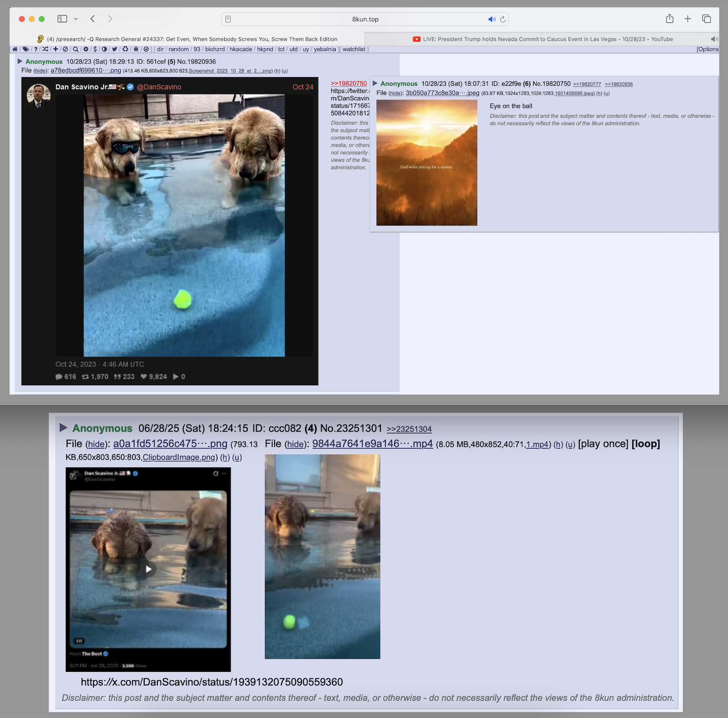This screenshot has height=718, width=728.
Task: Open file link 9844a7641e9a146….mp4
Action: (x=372, y=443)
